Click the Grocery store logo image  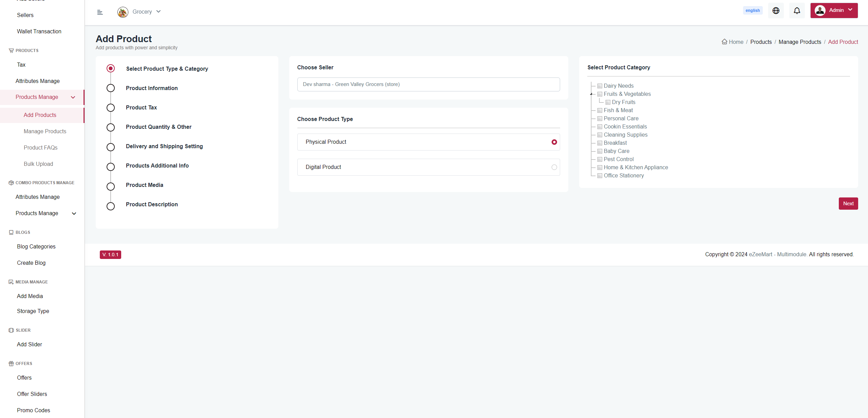tap(123, 12)
